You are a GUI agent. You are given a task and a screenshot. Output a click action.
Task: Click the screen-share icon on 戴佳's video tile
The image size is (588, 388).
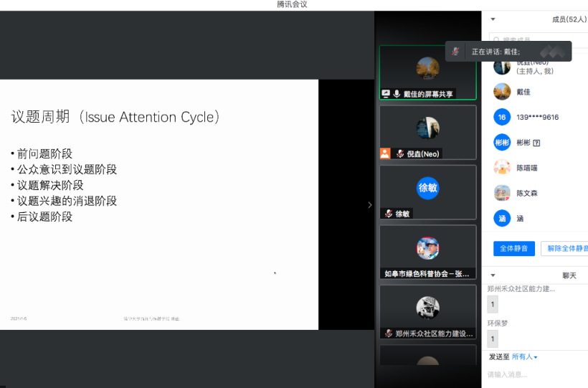click(x=386, y=94)
